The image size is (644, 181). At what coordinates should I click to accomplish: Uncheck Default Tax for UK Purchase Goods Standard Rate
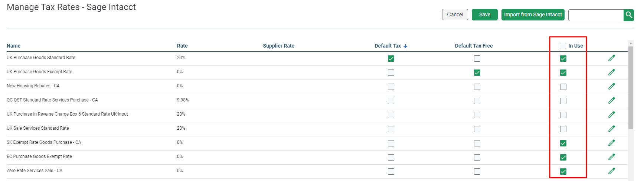(x=391, y=58)
